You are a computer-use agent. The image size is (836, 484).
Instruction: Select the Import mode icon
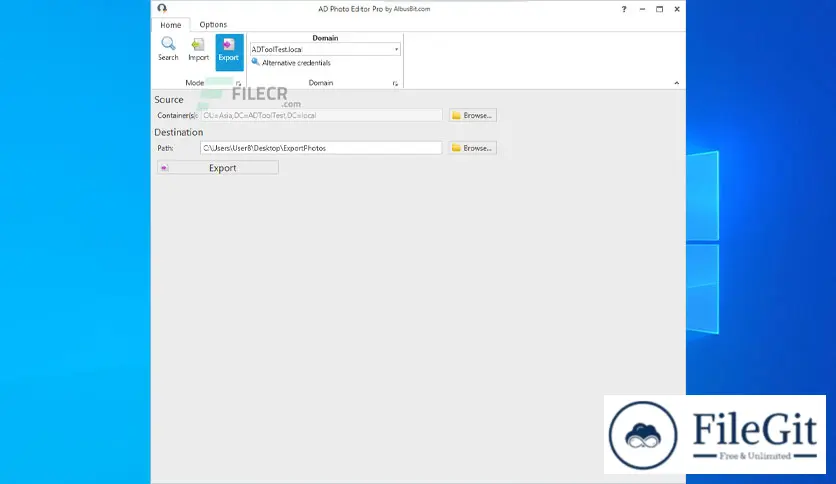point(198,50)
